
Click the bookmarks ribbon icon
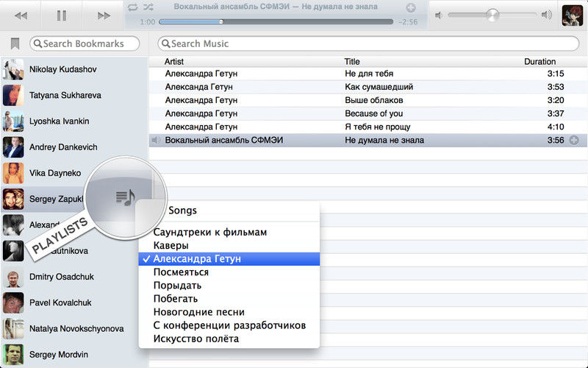[15, 43]
